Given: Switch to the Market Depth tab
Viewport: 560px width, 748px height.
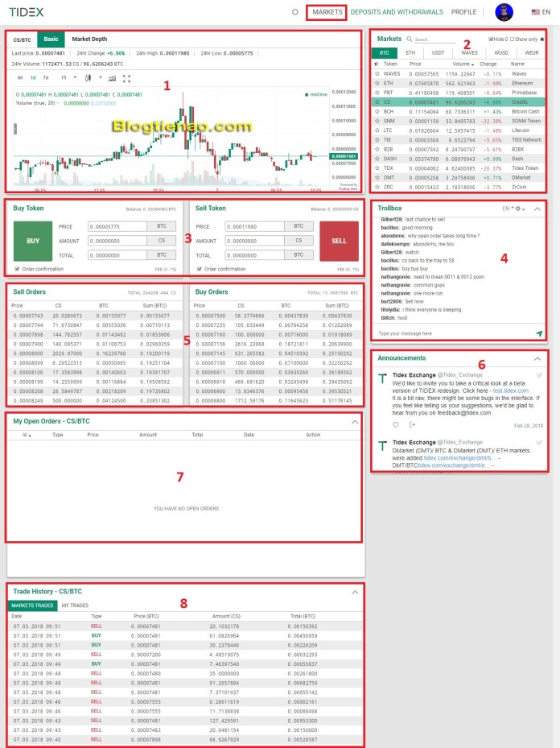Looking at the screenshot, I should tap(89, 39).
